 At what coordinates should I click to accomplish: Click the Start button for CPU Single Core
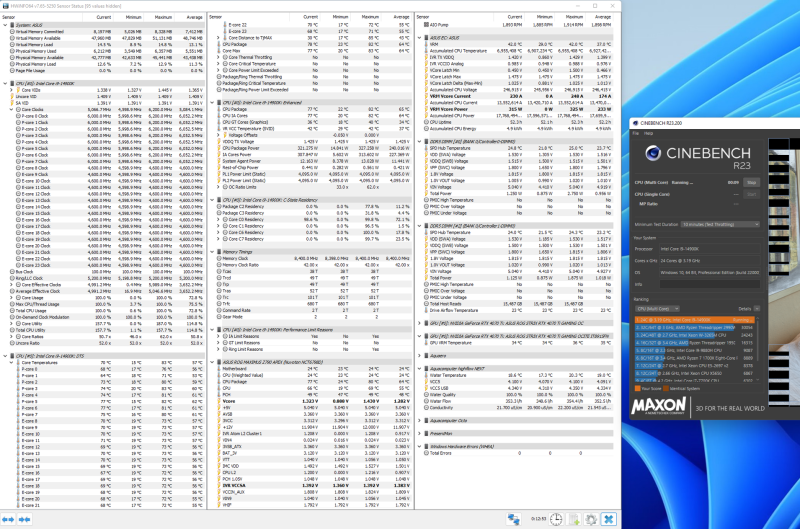(752, 194)
